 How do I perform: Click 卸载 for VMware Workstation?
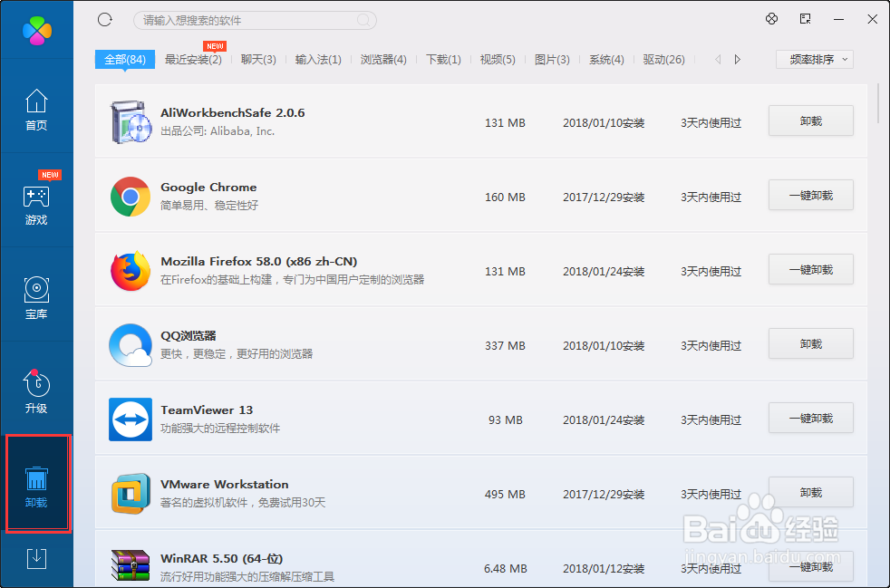[x=811, y=493]
